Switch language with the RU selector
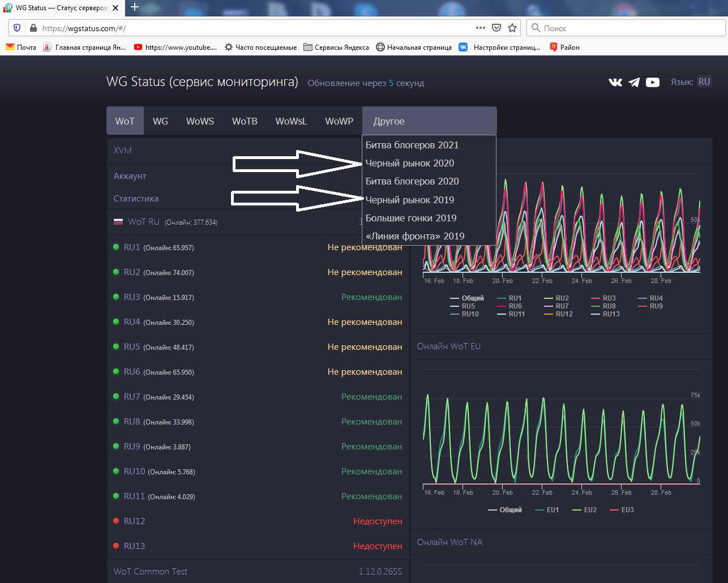Image resolution: width=728 pixels, height=583 pixels. [704, 82]
